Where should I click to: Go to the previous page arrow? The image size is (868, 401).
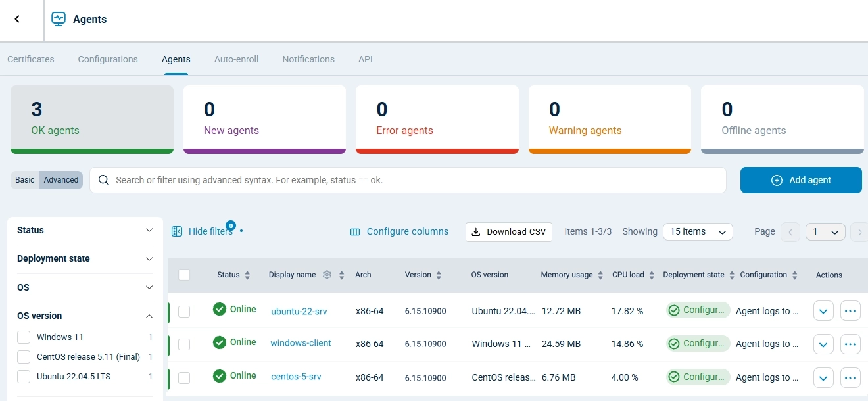pos(790,231)
